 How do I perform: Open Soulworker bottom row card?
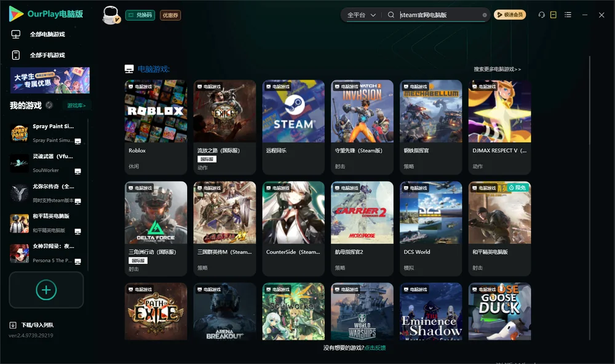tap(293, 312)
